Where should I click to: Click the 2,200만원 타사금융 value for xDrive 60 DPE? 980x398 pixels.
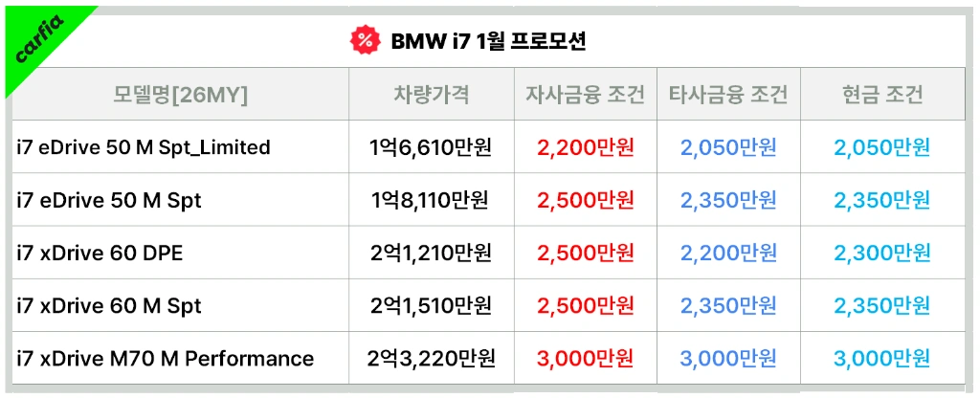click(728, 253)
